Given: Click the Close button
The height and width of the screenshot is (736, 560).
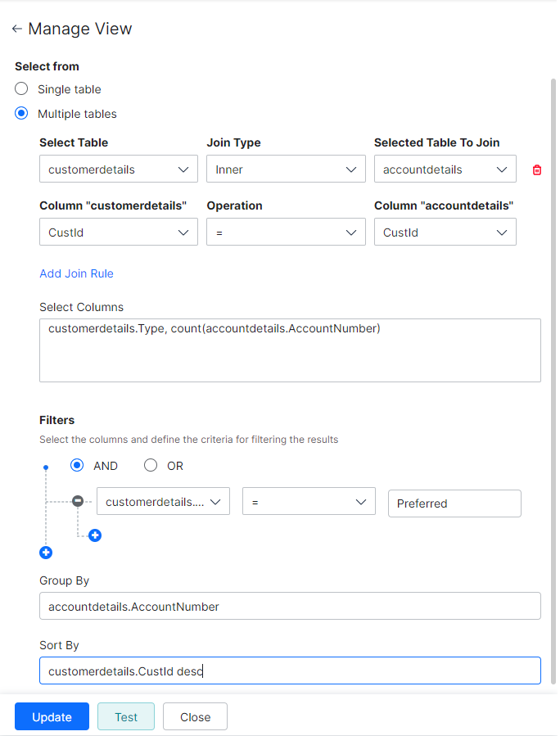Looking at the screenshot, I should pyautogui.click(x=195, y=717).
